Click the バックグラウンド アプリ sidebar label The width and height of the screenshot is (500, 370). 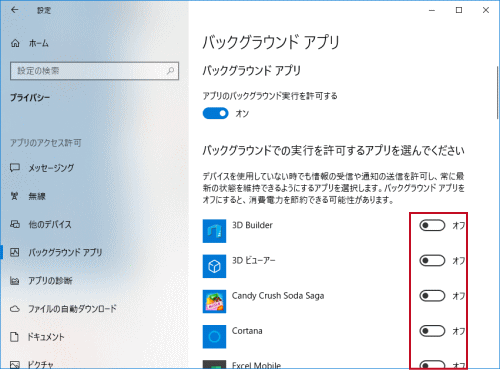click(x=65, y=252)
